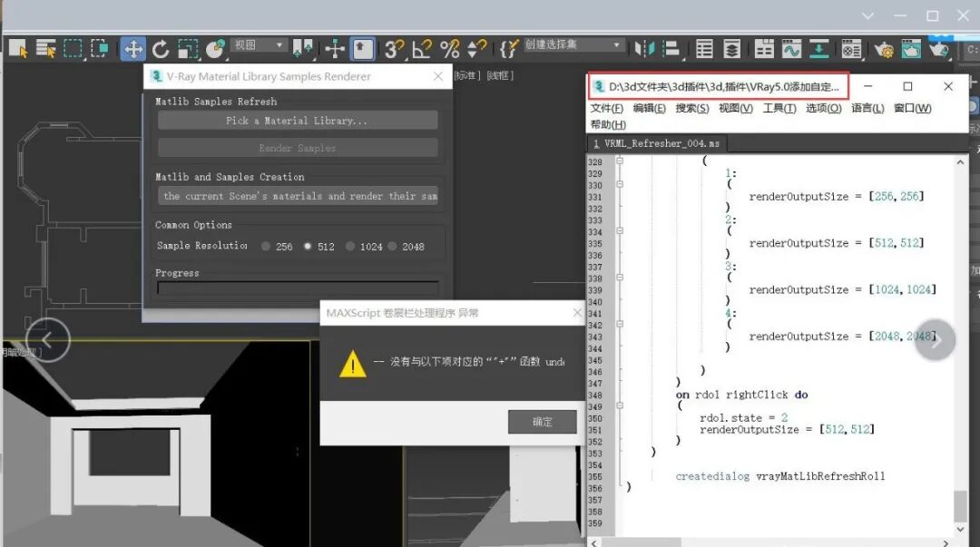Viewport: 980px width, 547px height.
Task: Toggle the Layer Explorer icon
Action: click(732, 48)
